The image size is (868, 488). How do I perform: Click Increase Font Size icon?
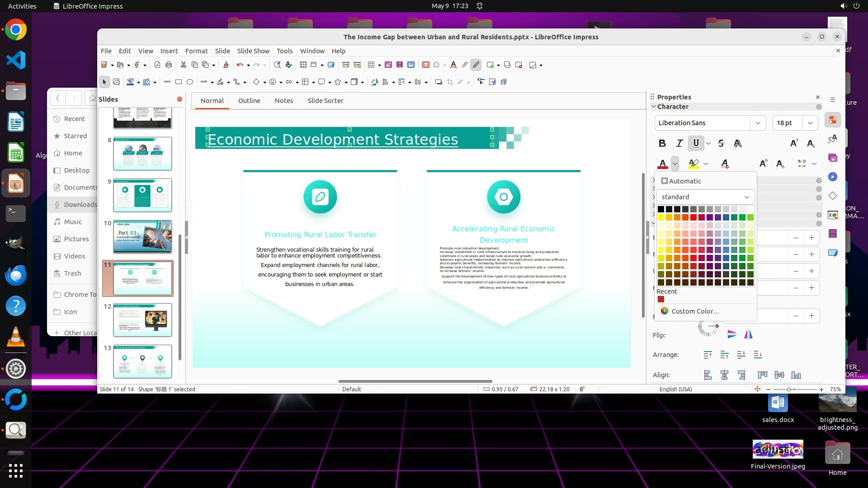coord(794,143)
